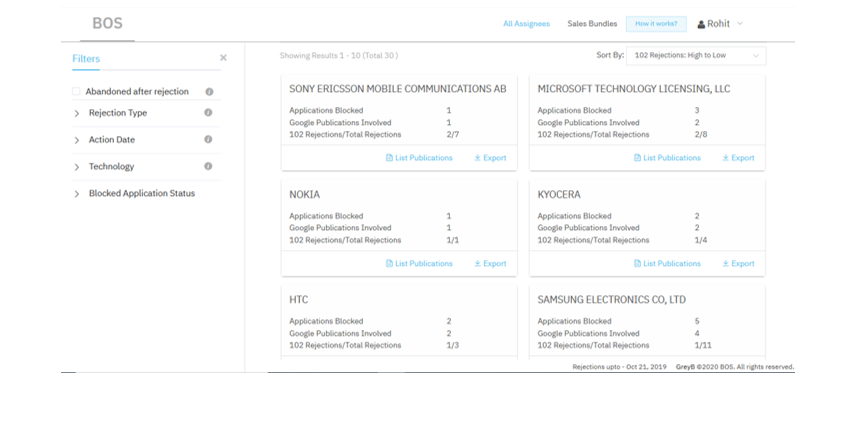This screenshot has height=429, width=850.
Task: Open Sales Bundles page
Action: 592,24
